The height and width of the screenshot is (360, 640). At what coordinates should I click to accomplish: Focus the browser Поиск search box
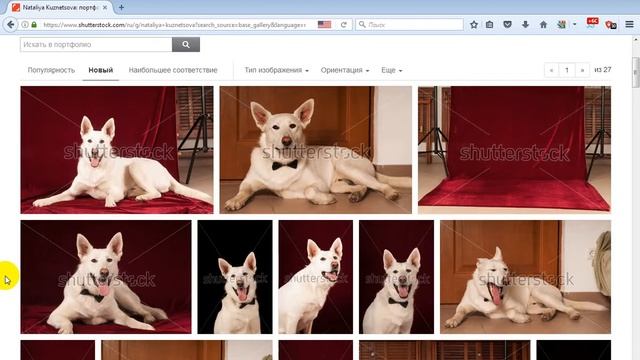click(x=409, y=24)
